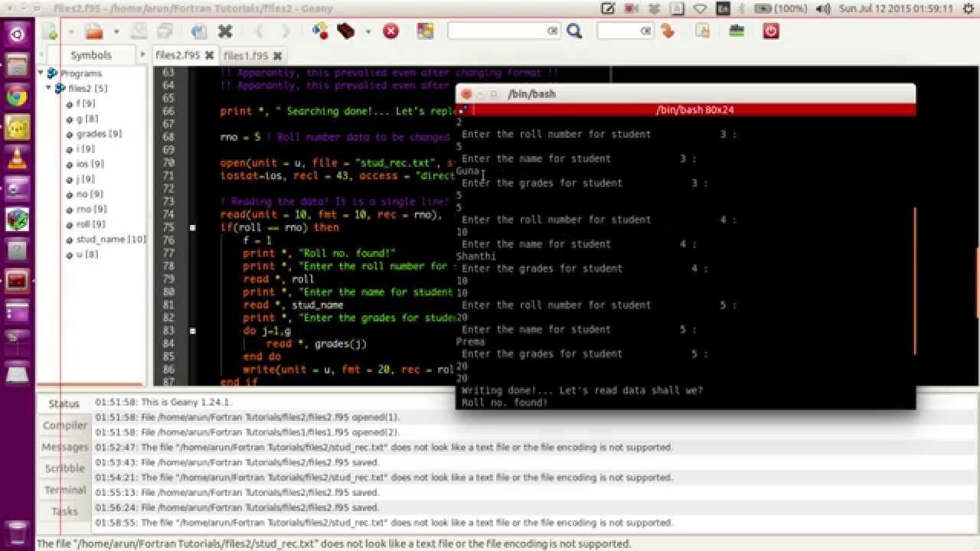The width and height of the screenshot is (980, 551).
Task: Click the Reload file icon
Action: click(x=198, y=31)
